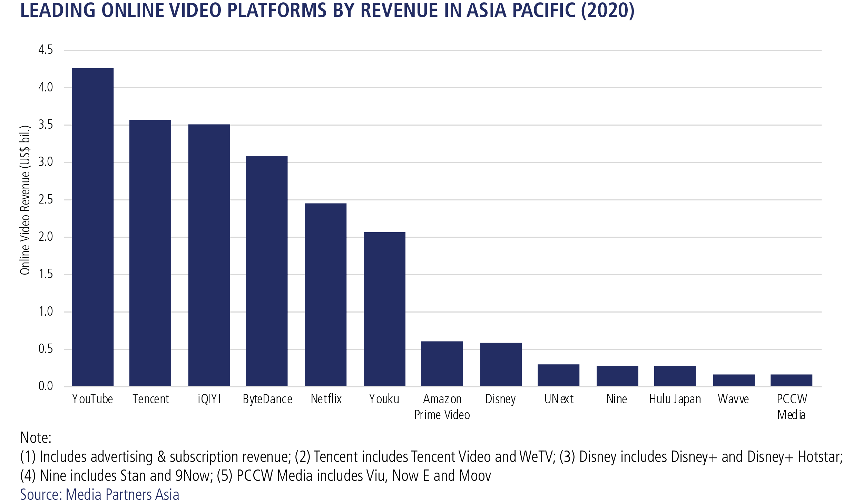Select the iQIYI revenue bar
Viewport: 843px width, 504px height.
click(x=209, y=255)
